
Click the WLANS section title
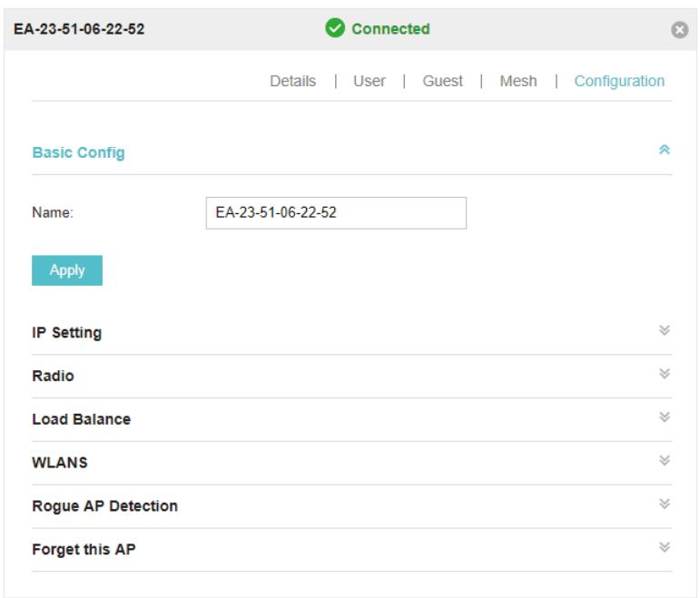click(x=60, y=463)
